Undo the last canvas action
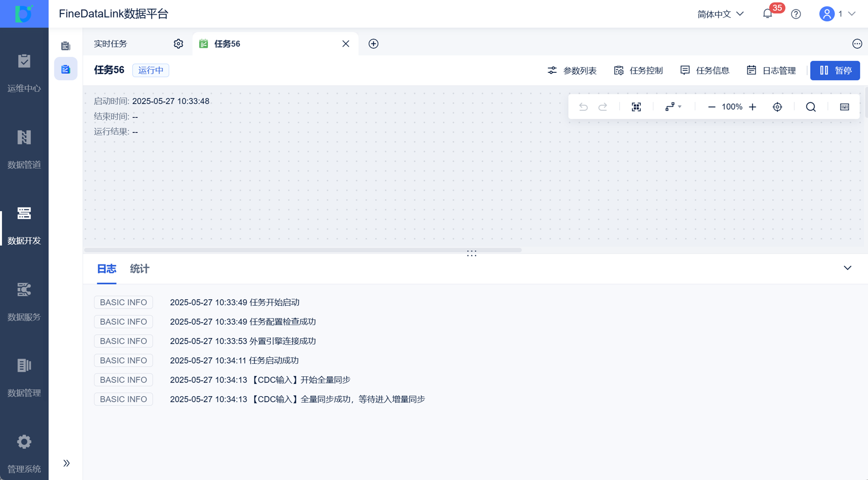This screenshot has width=868, height=480. click(583, 107)
